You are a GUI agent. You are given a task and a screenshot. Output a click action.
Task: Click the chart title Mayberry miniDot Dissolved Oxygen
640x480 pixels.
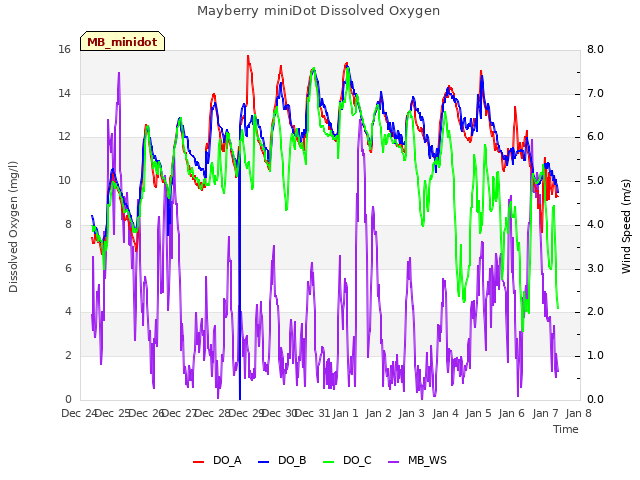coord(318,11)
